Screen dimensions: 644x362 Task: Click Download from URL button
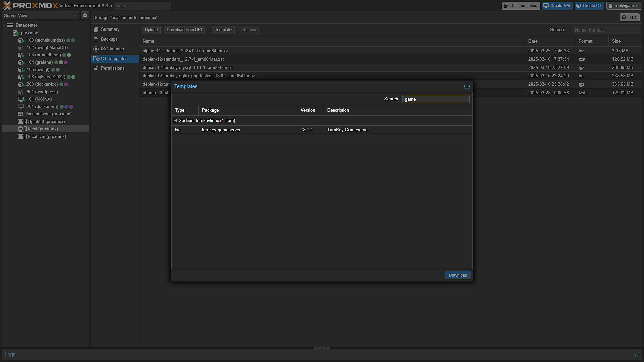point(185,30)
